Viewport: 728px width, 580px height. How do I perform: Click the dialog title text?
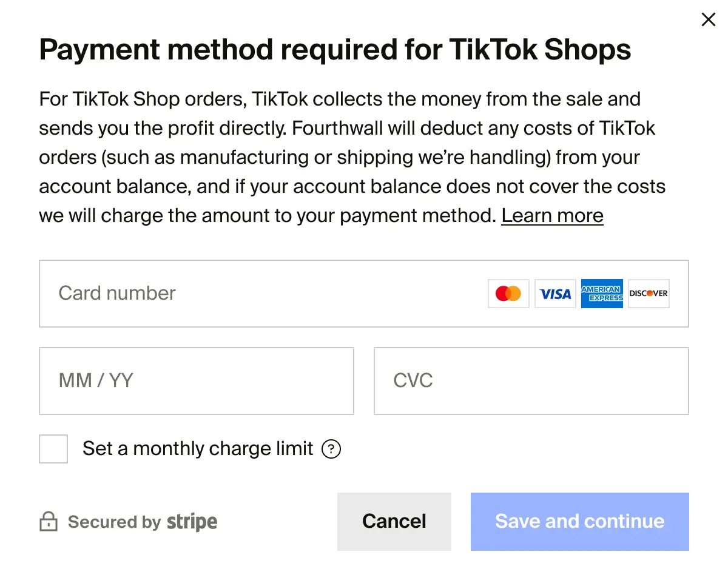click(x=335, y=49)
